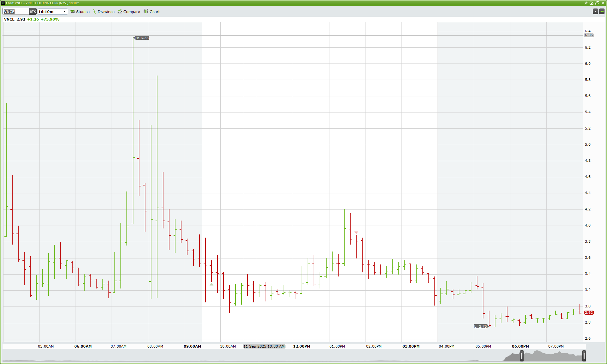607x364 pixels.
Task: Click the green up triangle marker on chart
Action: click(x=212, y=284)
